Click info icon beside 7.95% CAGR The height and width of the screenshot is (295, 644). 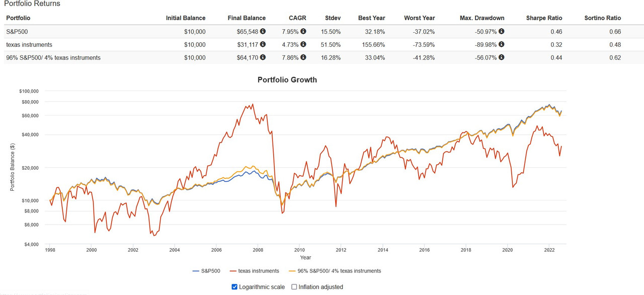point(303,31)
